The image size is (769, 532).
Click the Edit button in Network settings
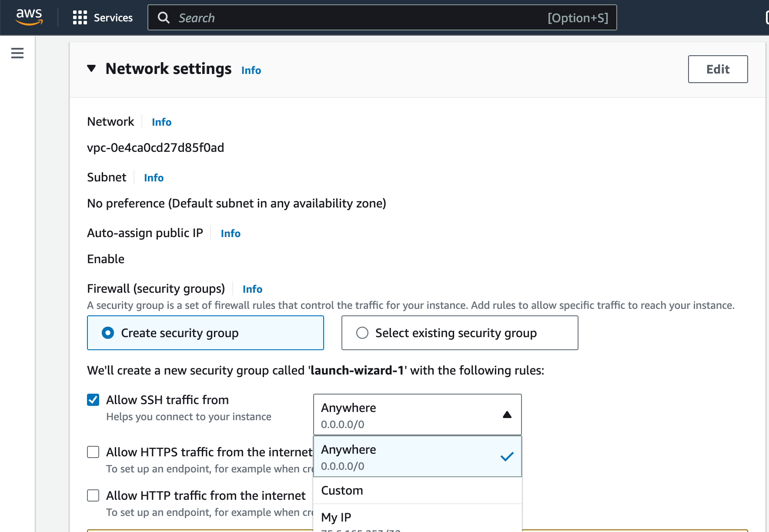(717, 69)
